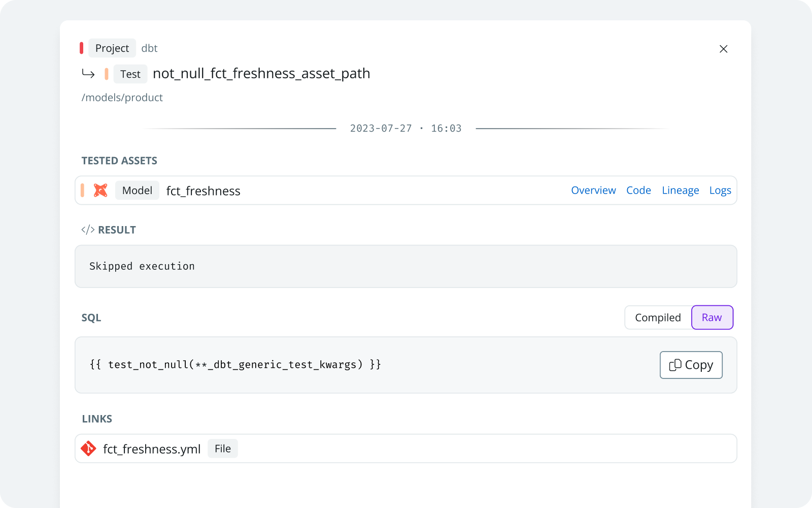812x508 pixels.
Task: Click the Model tag in tested assets
Action: (137, 190)
